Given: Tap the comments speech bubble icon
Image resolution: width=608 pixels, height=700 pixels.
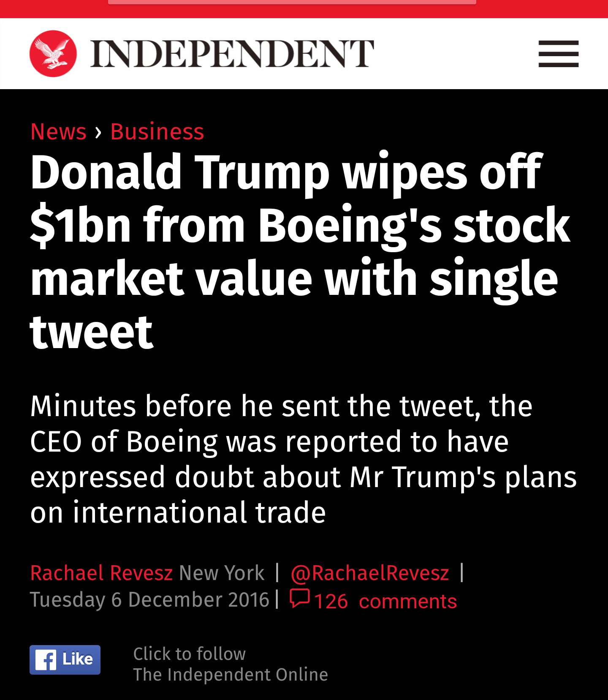Looking at the screenshot, I should pos(300,599).
